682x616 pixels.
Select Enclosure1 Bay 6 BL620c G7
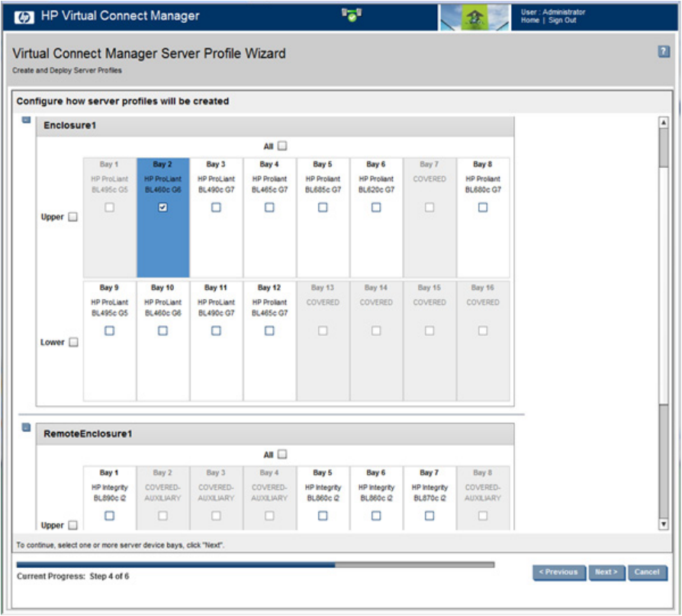coord(376,207)
